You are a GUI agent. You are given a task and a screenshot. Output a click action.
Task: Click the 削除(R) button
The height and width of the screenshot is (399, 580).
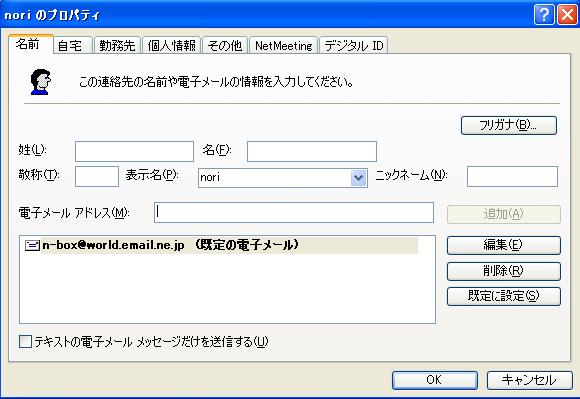tap(504, 271)
